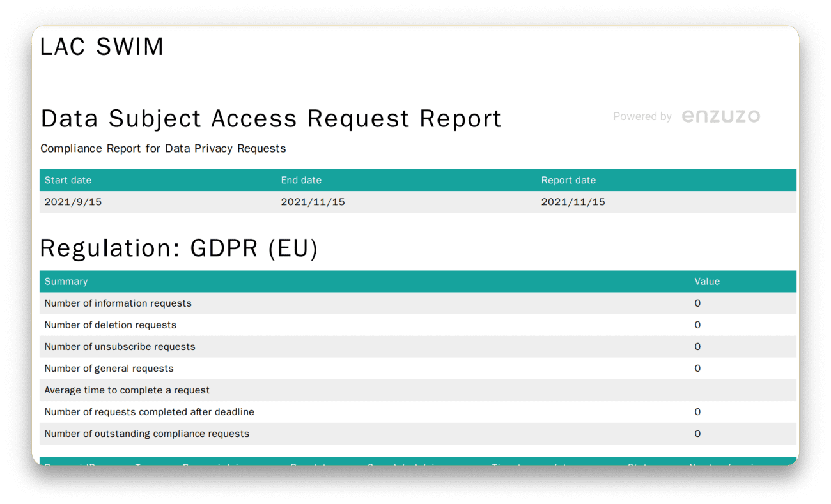This screenshot has height=504, width=831.
Task: Click the Start date column header
Action: coord(68,180)
